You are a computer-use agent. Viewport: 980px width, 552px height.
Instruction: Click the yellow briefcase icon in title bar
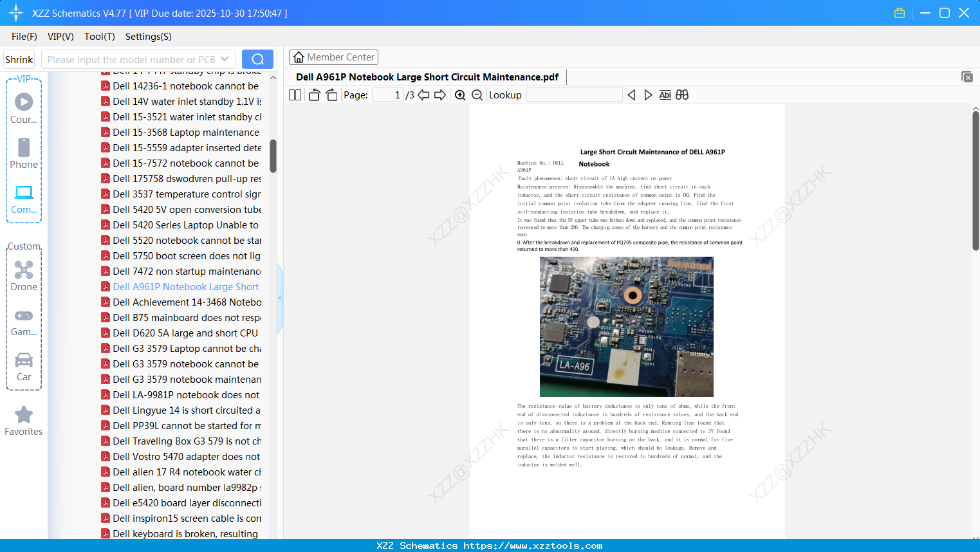coord(900,13)
